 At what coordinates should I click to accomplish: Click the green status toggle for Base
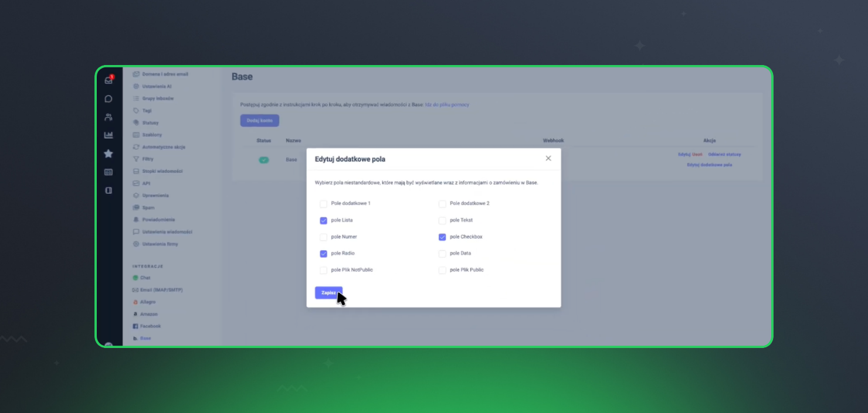pyautogui.click(x=264, y=160)
